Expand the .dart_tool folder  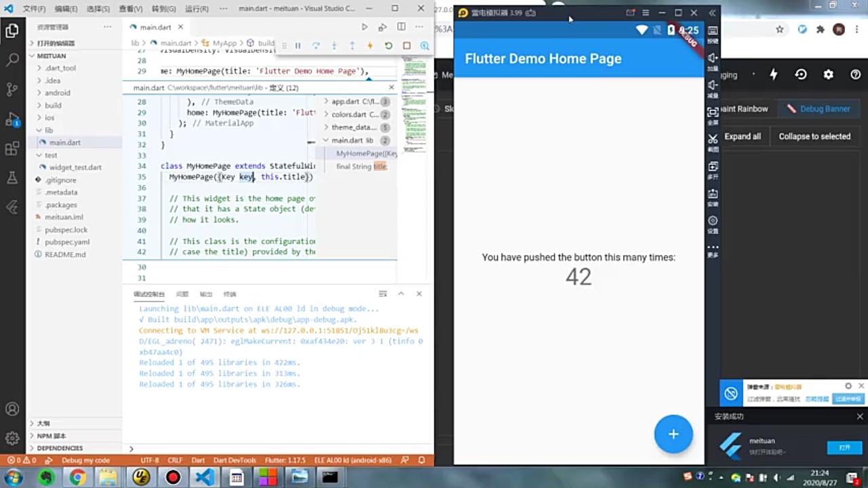coord(74,68)
